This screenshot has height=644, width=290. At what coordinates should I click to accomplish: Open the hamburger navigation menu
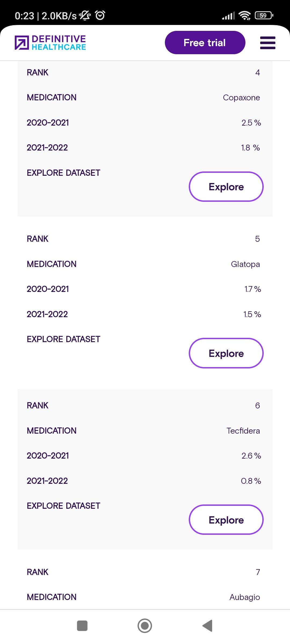(267, 43)
